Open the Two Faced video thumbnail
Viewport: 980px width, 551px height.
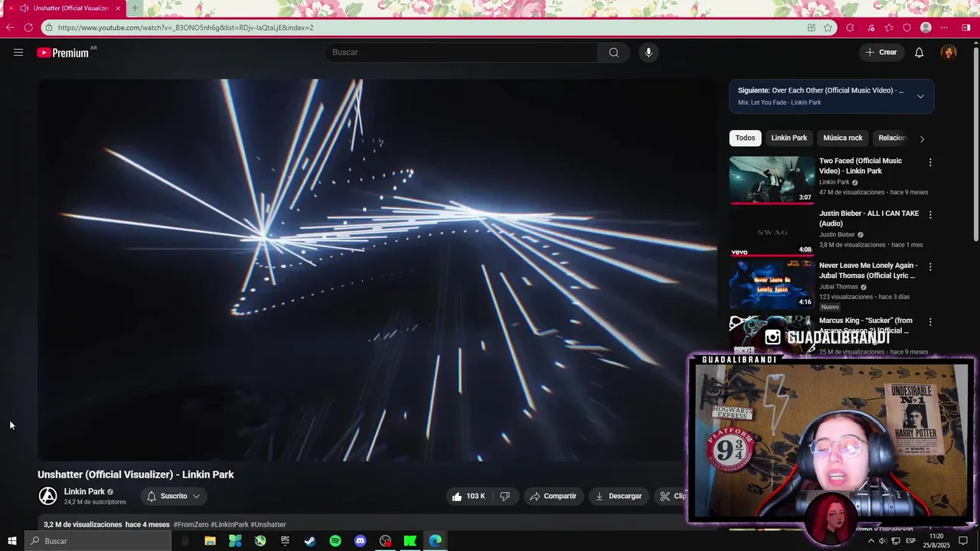pos(772,180)
